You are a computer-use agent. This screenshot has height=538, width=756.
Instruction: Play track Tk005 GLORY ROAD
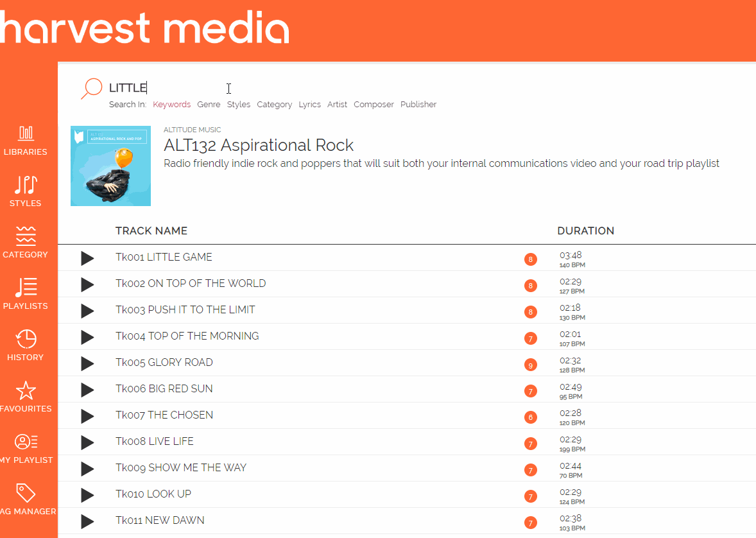pos(87,363)
